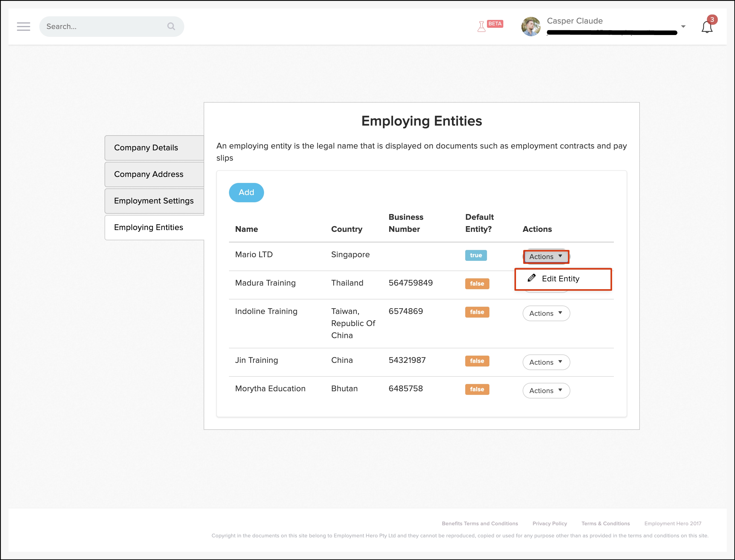
Task: Click the pencil icon beside Edit Entity
Action: pos(532,278)
